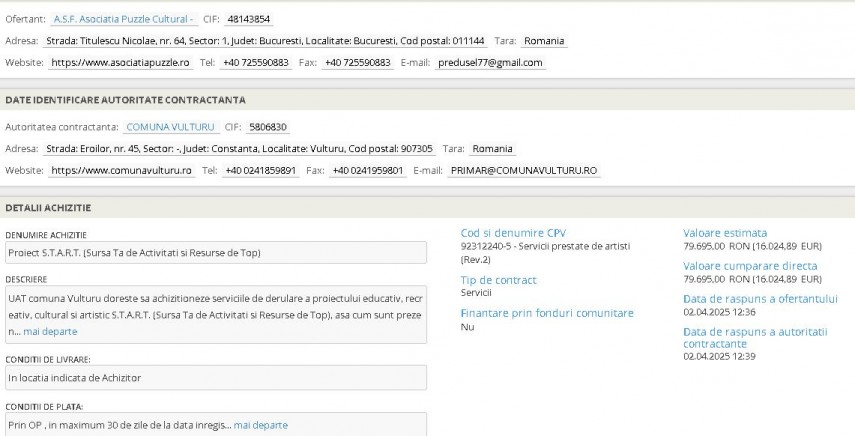Select the offerer CIF value 48143854
The image size is (855, 436).
pyautogui.click(x=249, y=19)
